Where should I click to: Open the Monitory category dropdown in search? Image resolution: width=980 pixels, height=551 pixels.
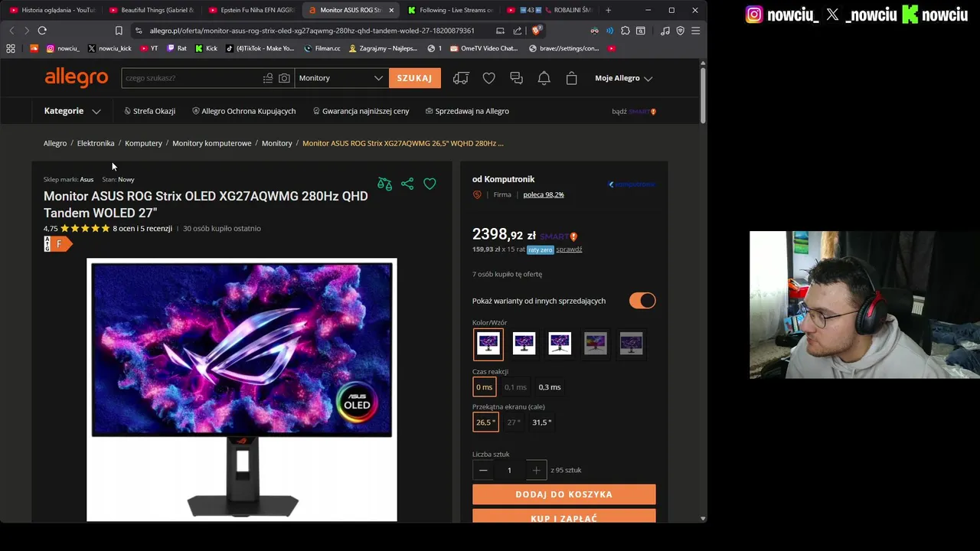(341, 78)
